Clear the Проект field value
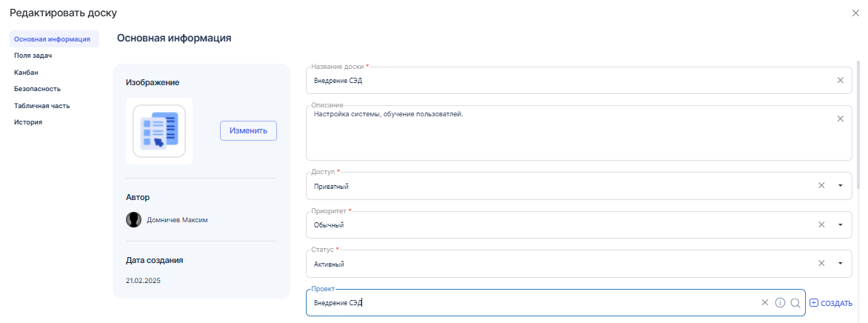This screenshot has height=323, width=868. click(765, 302)
